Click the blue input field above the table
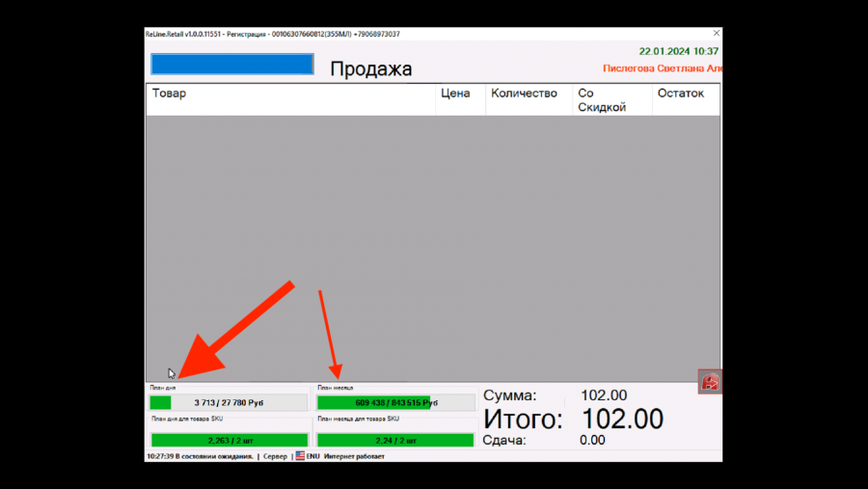Screen dimensions: 868x489 click(x=232, y=65)
